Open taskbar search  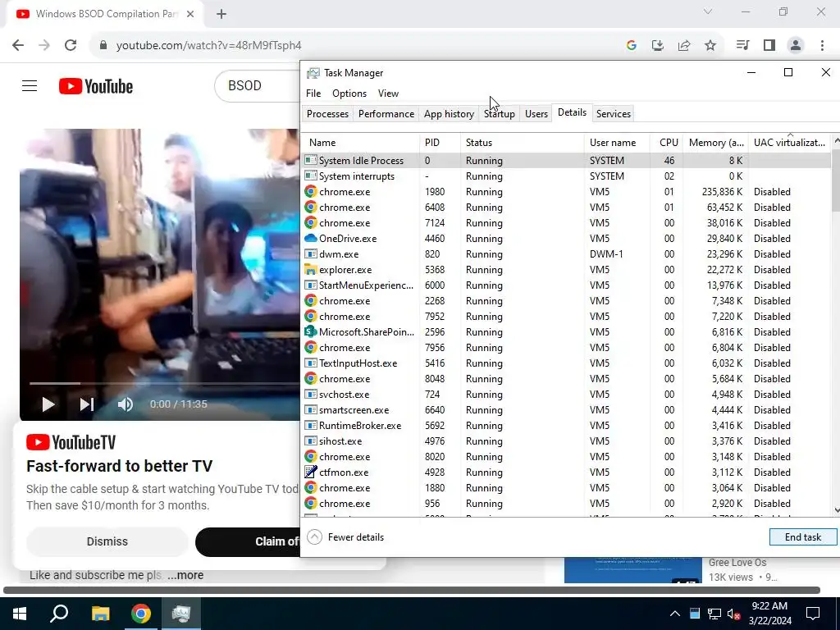pyautogui.click(x=59, y=614)
